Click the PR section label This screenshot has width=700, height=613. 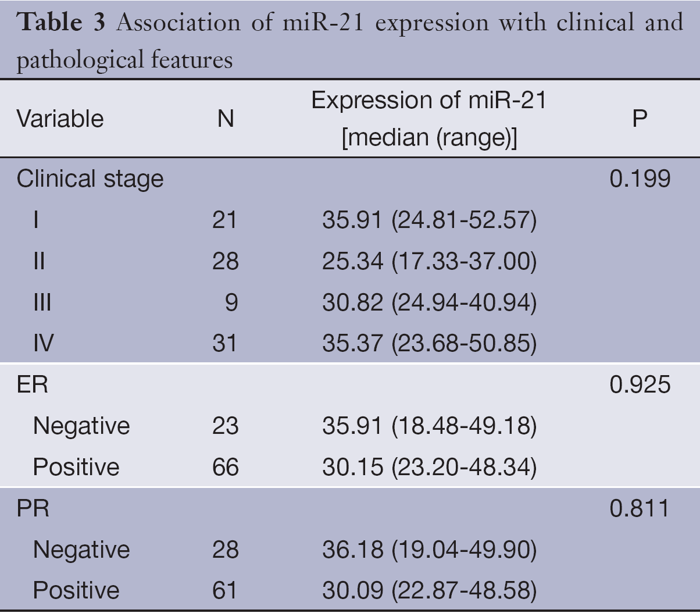[33, 508]
